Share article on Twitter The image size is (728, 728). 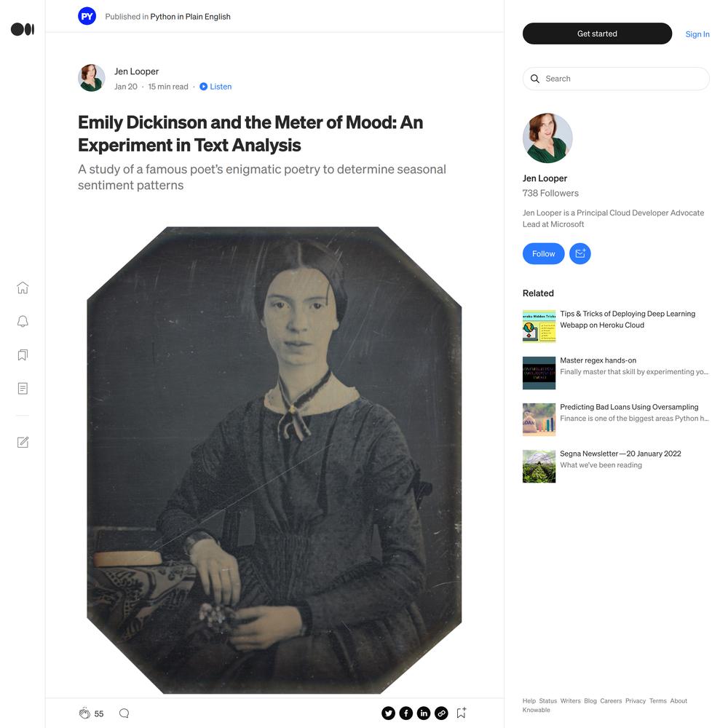(388, 713)
